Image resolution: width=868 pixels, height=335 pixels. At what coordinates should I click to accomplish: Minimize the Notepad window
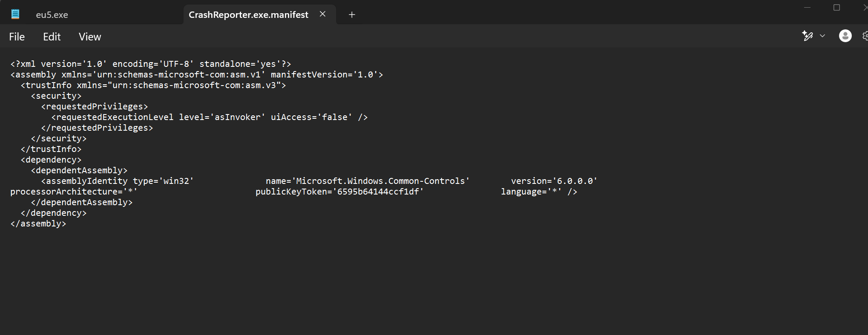pyautogui.click(x=807, y=7)
